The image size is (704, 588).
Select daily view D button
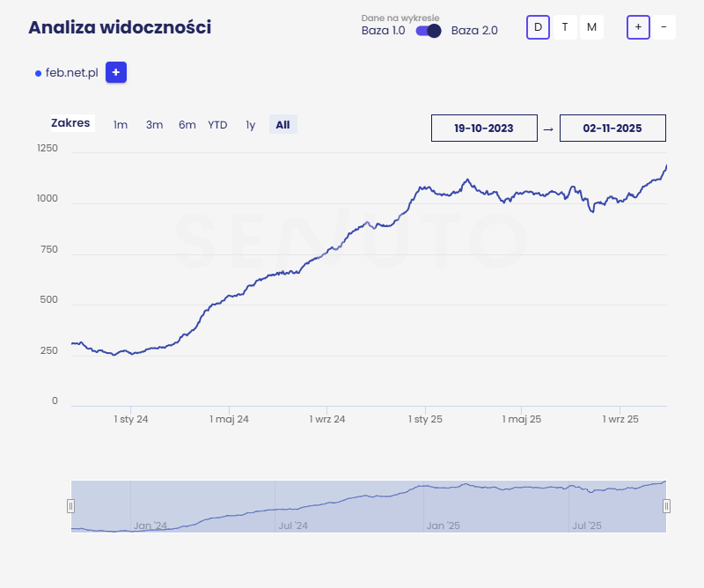click(537, 27)
